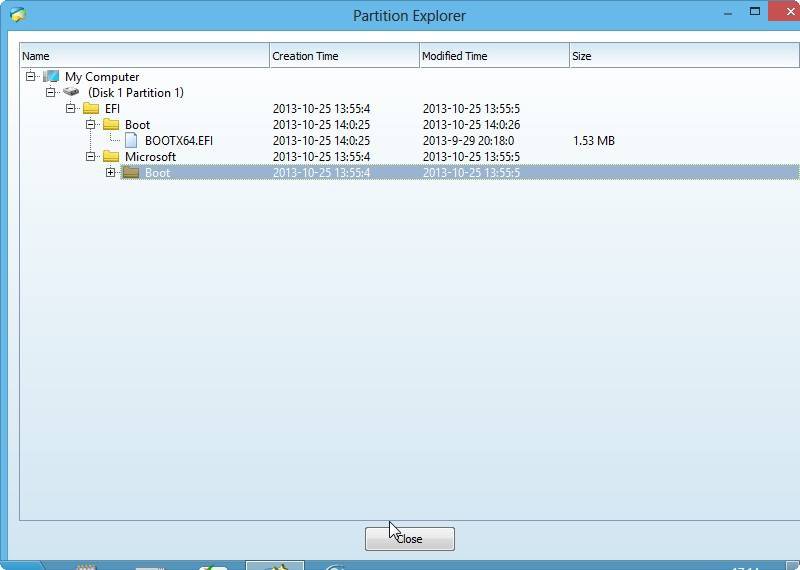The image size is (800, 570).
Task: Collapse the EFI folder node
Action: (x=71, y=109)
